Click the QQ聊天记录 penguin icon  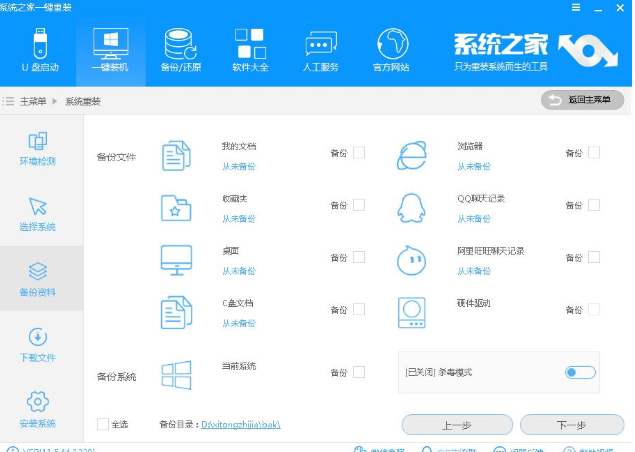pyautogui.click(x=411, y=207)
